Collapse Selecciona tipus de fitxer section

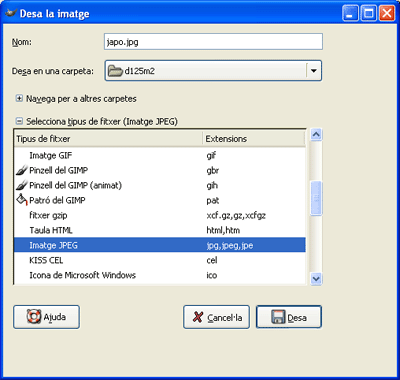click(x=19, y=121)
